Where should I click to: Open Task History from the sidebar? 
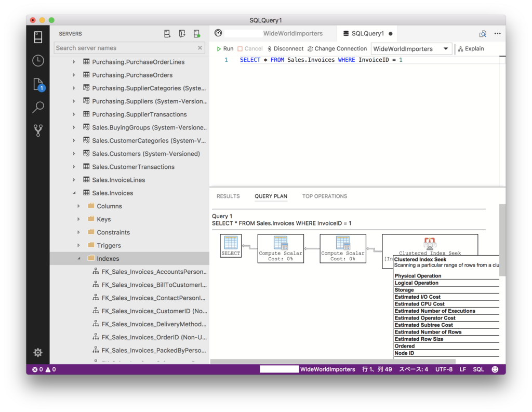click(x=37, y=61)
